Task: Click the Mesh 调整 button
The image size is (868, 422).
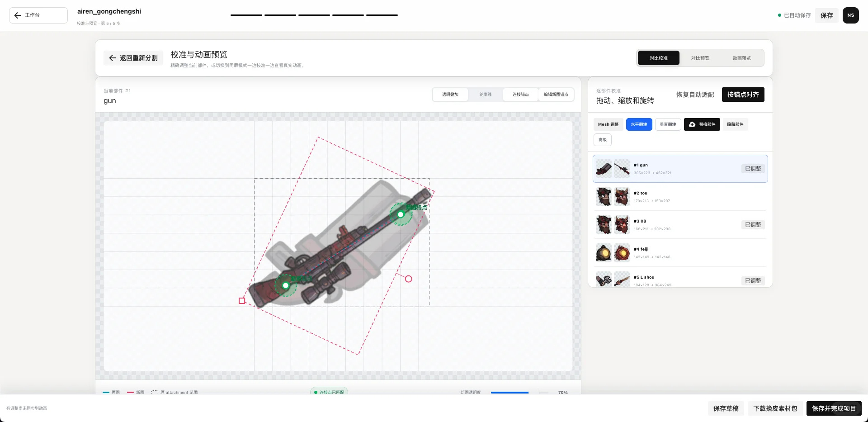Action: tap(608, 124)
